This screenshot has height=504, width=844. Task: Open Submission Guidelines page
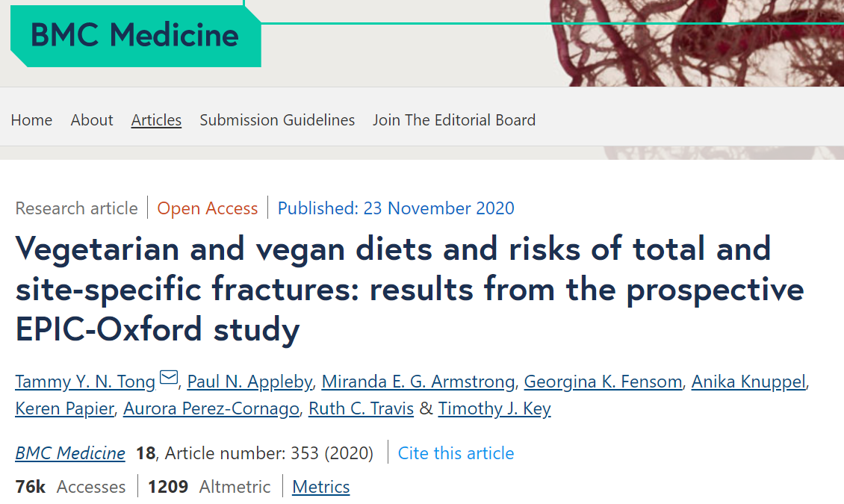277,120
